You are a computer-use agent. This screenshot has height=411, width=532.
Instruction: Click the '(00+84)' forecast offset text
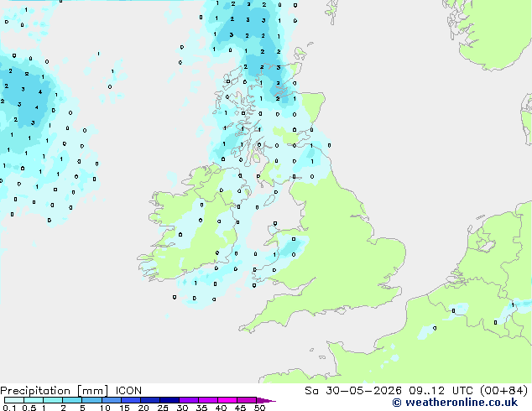(504, 391)
